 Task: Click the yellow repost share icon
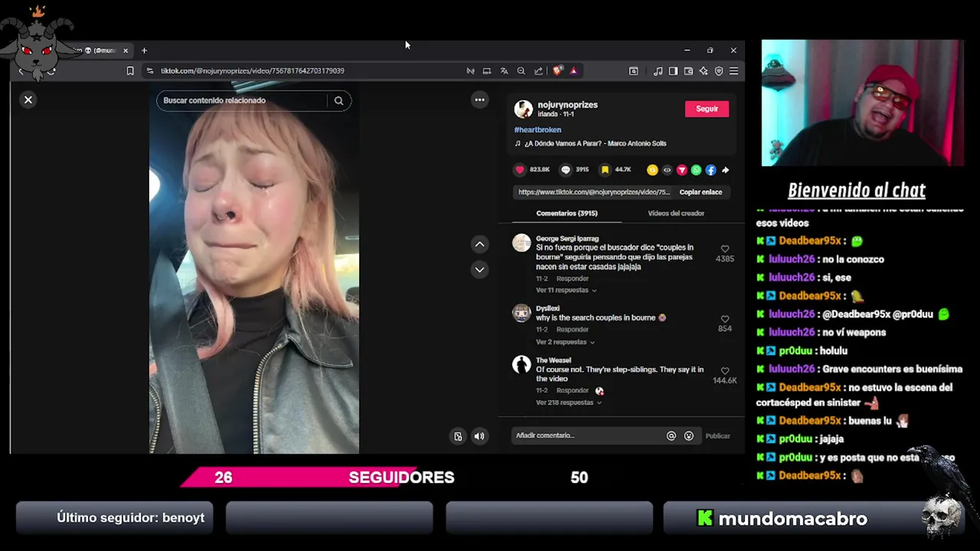(652, 170)
